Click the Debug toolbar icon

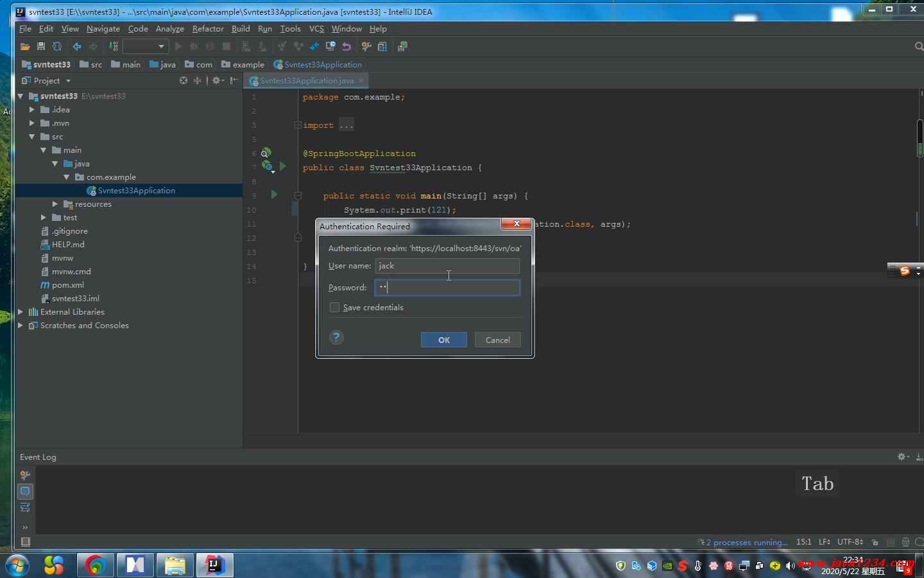pos(194,46)
